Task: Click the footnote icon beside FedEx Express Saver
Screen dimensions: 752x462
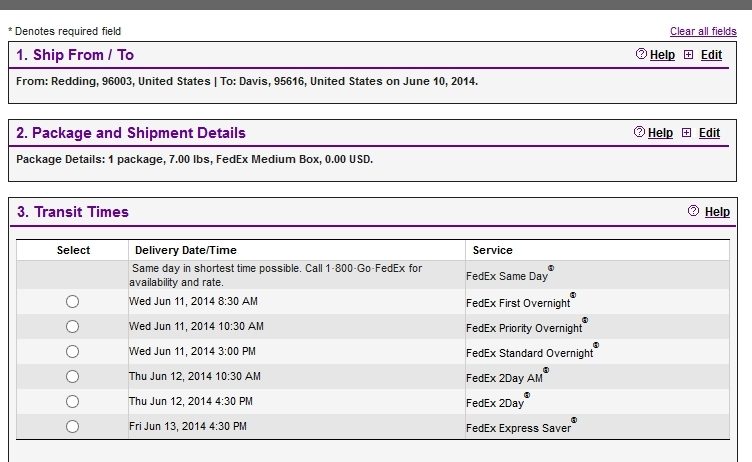Action: click(x=574, y=421)
